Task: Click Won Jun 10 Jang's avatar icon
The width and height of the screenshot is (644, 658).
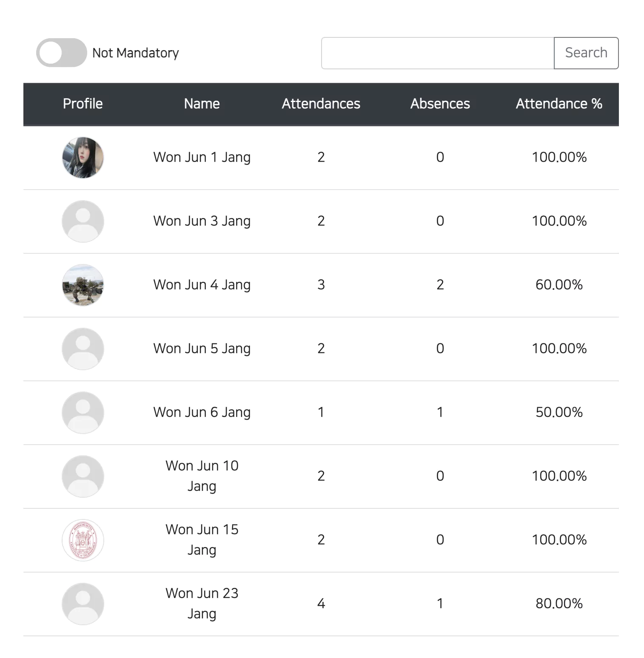Action: [83, 476]
